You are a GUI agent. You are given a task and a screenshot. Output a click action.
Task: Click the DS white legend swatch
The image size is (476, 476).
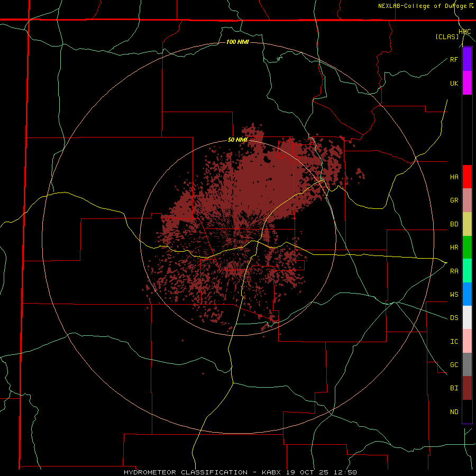[467, 317]
